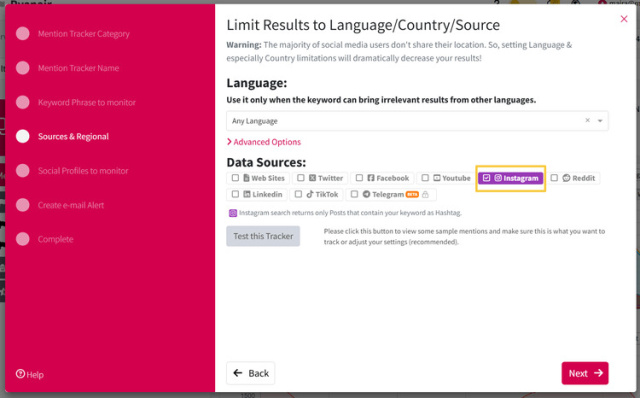Click the Test this Tracker button
This screenshot has height=398, width=640.
263,236
